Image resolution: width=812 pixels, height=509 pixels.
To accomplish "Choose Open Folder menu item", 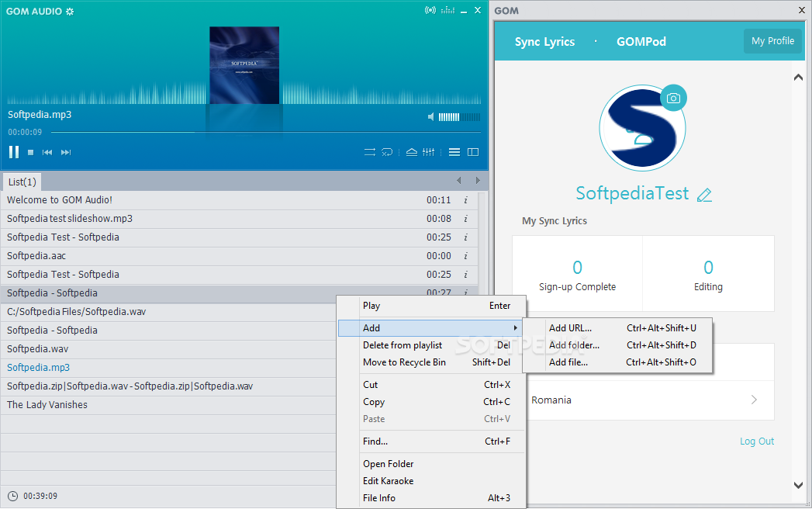I will click(x=432, y=464).
